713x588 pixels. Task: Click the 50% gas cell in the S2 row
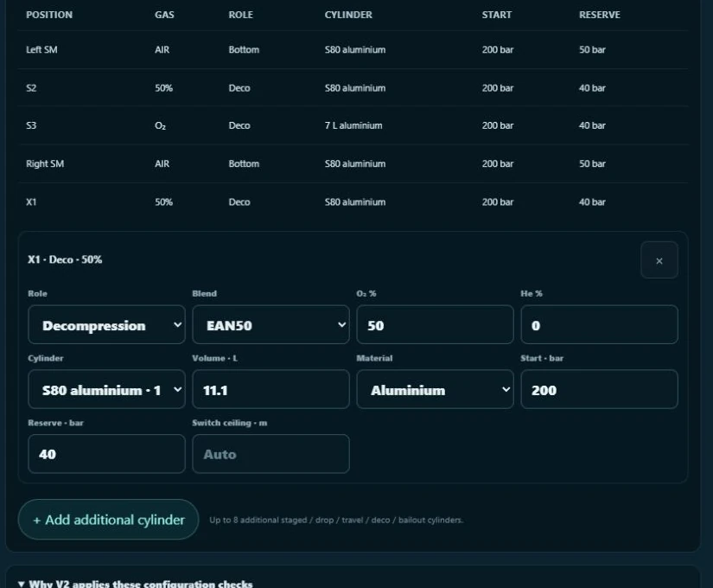click(163, 88)
